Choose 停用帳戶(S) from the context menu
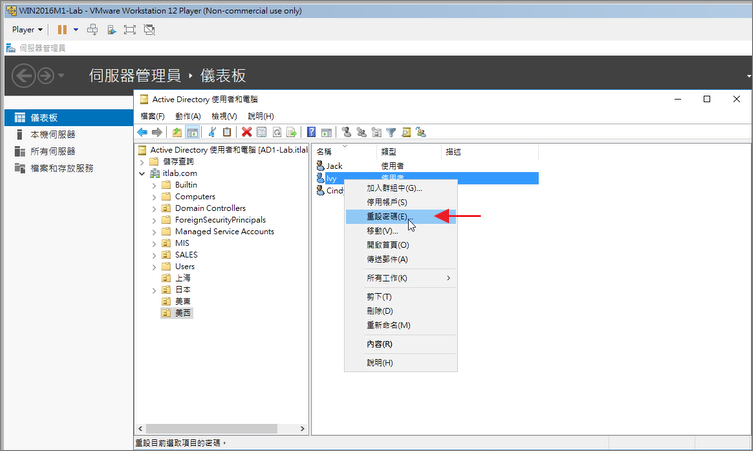Image resolution: width=753 pixels, height=451 pixels. pos(401,202)
